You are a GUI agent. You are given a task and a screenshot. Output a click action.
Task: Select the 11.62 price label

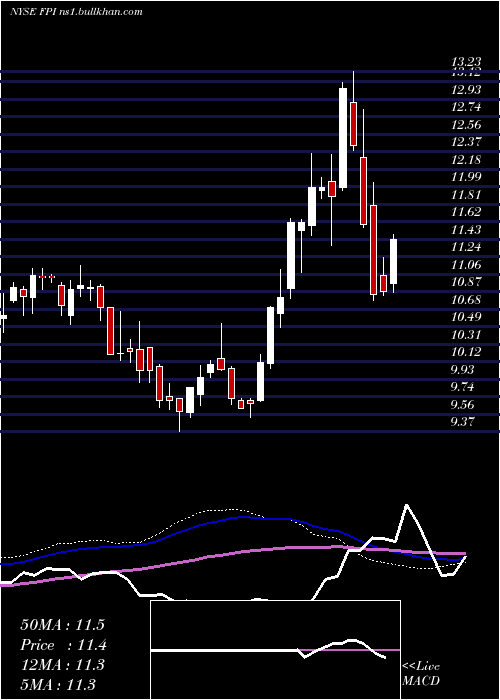(466, 212)
